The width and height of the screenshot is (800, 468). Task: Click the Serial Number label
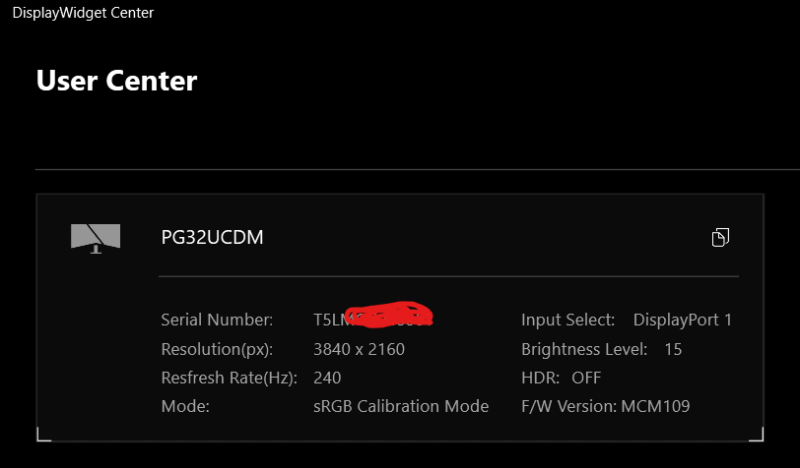click(x=217, y=320)
